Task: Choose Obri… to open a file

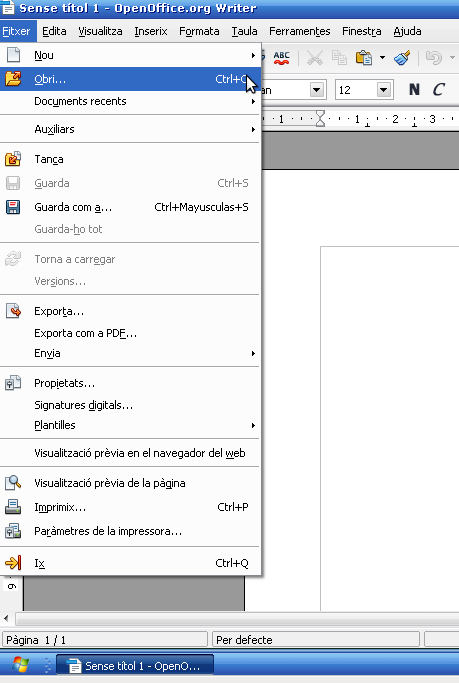Action: click(130, 79)
